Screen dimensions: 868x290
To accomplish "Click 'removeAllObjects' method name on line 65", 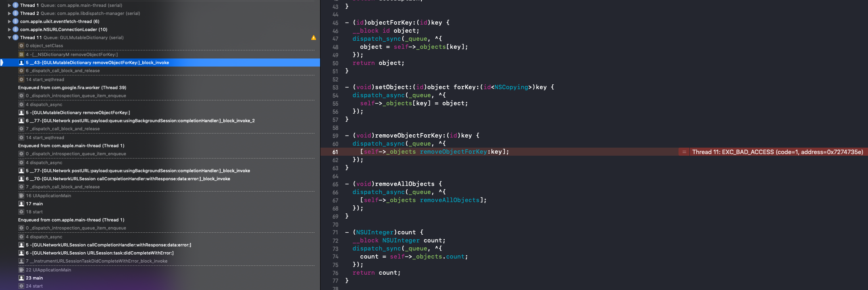I will (405, 184).
